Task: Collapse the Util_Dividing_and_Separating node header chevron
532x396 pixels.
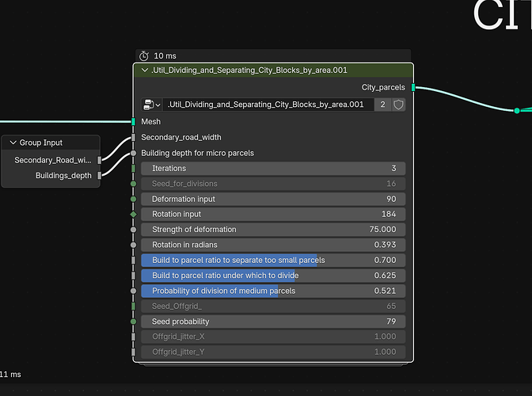Action: tap(145, 70)
